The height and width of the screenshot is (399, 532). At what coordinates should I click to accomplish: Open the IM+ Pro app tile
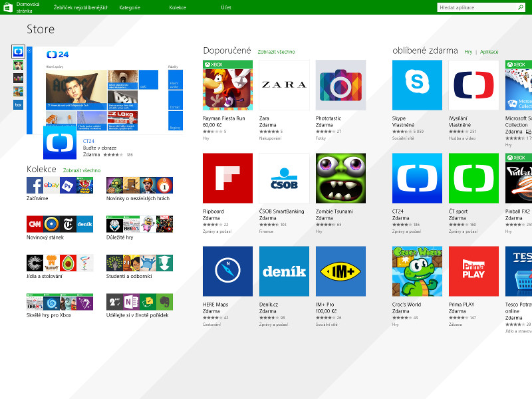[x=340, y=271]
